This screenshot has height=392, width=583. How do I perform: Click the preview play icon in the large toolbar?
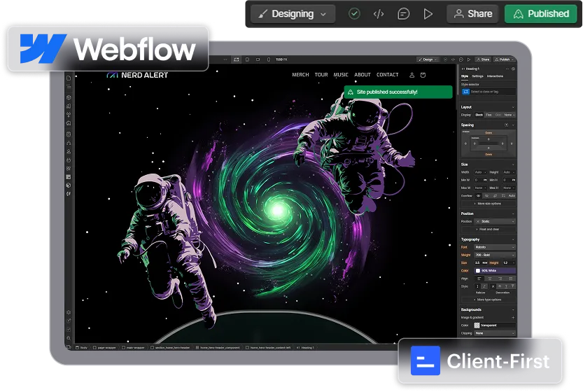pos(428,14)
